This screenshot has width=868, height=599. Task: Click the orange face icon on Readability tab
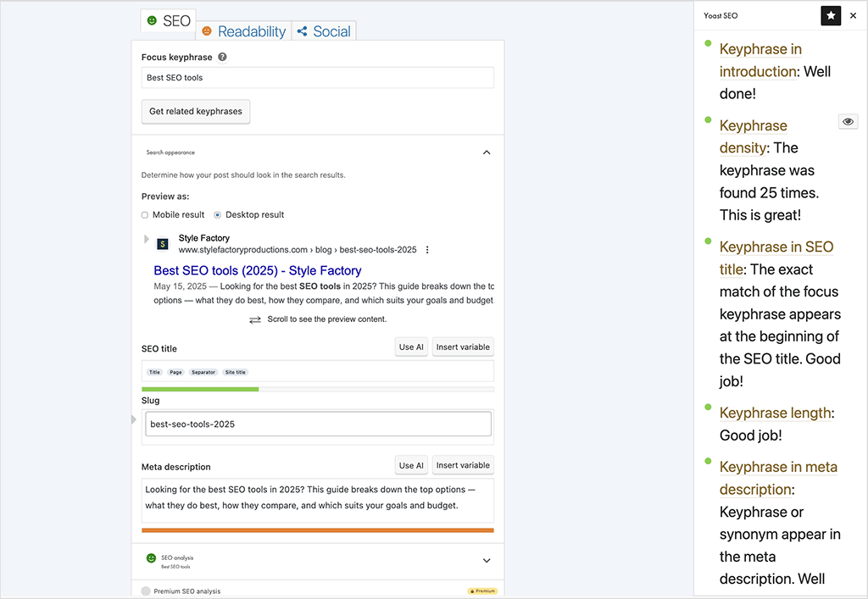tap(207, 31)
